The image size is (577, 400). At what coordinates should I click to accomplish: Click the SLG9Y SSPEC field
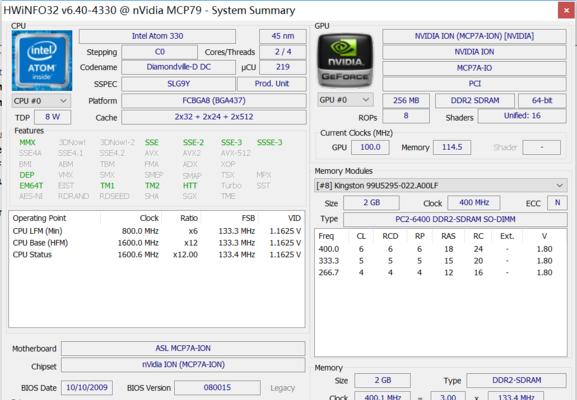coord(178,84)
